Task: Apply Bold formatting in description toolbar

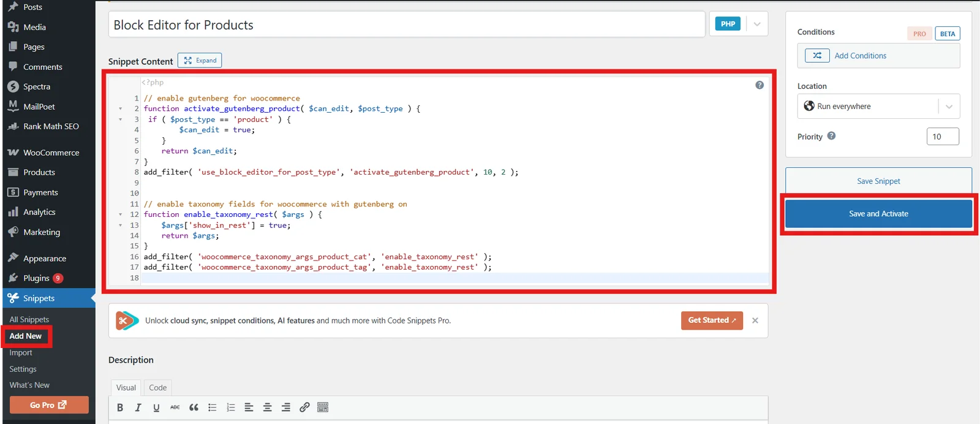Action: (x=120, y=407)
